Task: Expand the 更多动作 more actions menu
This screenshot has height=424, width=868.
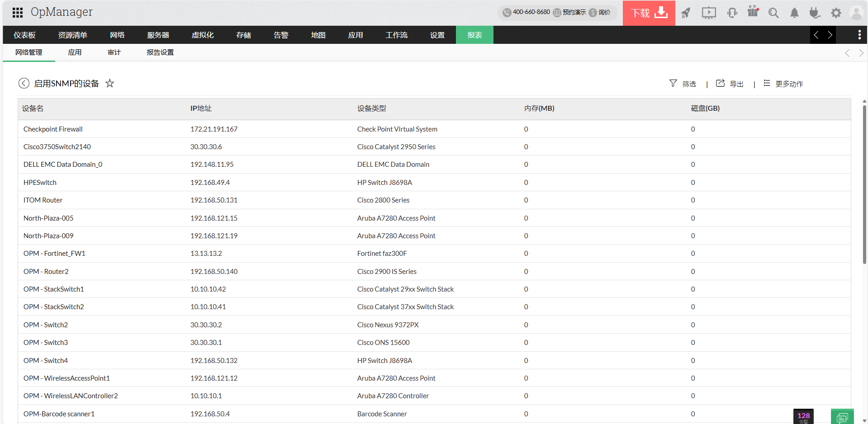Action: pos(783,84)
